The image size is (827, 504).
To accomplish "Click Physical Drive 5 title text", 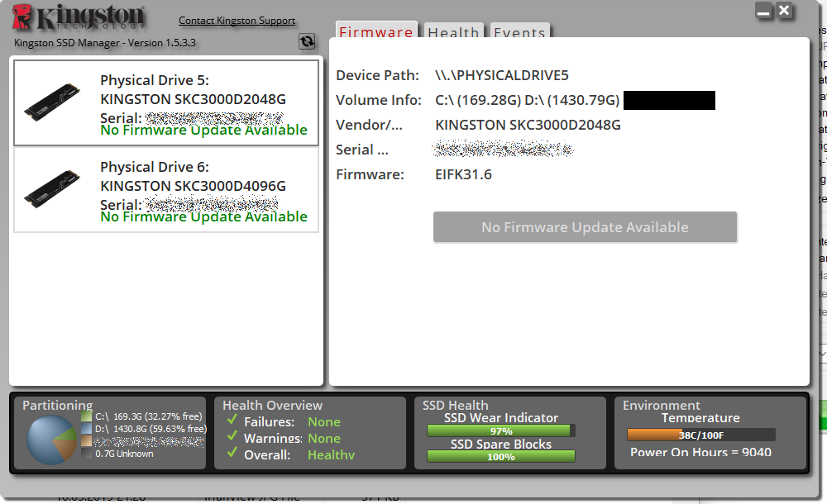I will point(155,80).
